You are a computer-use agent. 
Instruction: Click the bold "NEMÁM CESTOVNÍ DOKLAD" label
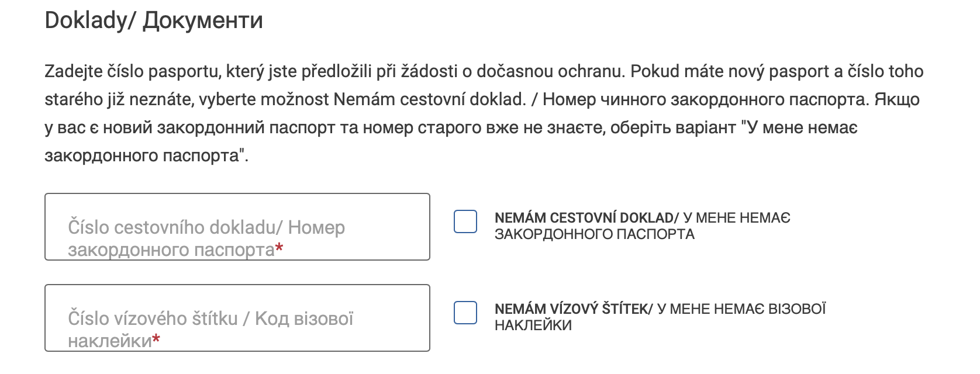click(584, 218)
